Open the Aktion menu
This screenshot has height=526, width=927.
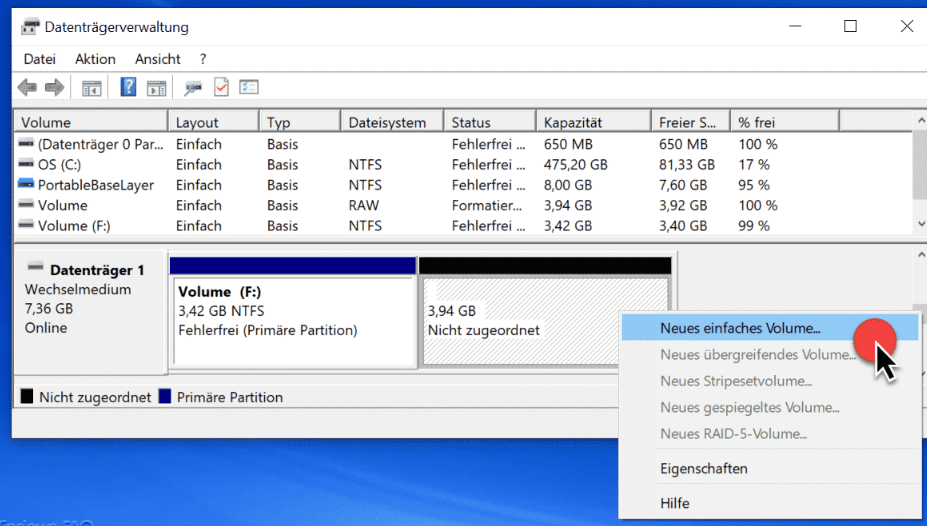point(95,59)
